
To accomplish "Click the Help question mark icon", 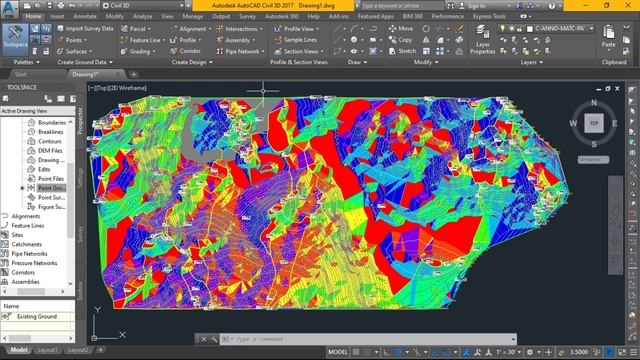I will click(x=552, y=6).
